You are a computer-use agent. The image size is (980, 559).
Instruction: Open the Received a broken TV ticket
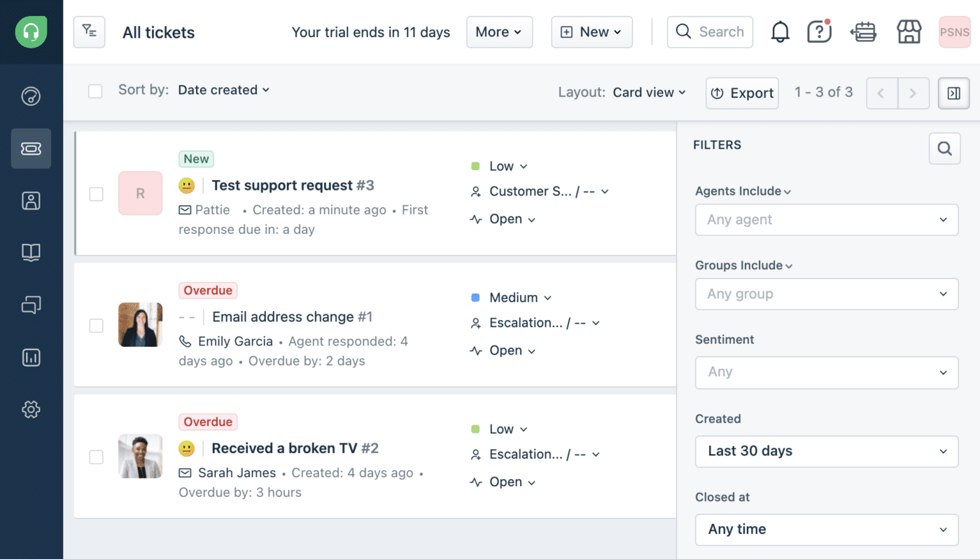(x=294, y=448)
